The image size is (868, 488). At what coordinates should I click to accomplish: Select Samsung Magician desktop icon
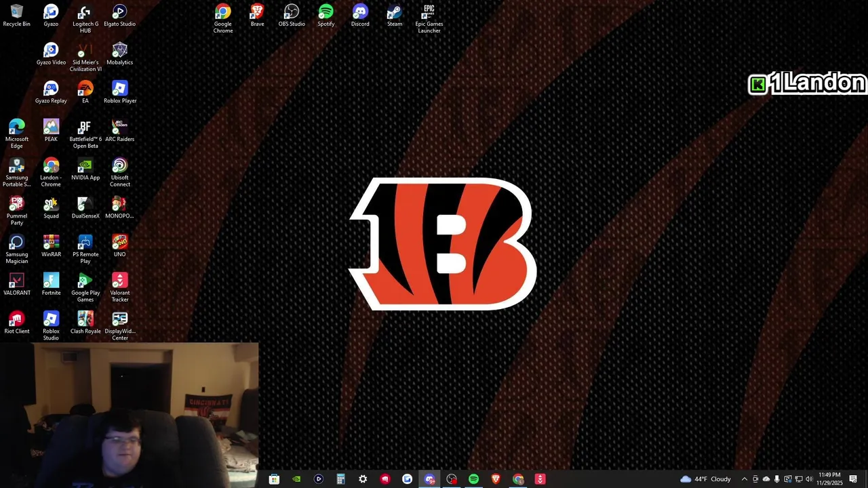click(x=17, y=249)
